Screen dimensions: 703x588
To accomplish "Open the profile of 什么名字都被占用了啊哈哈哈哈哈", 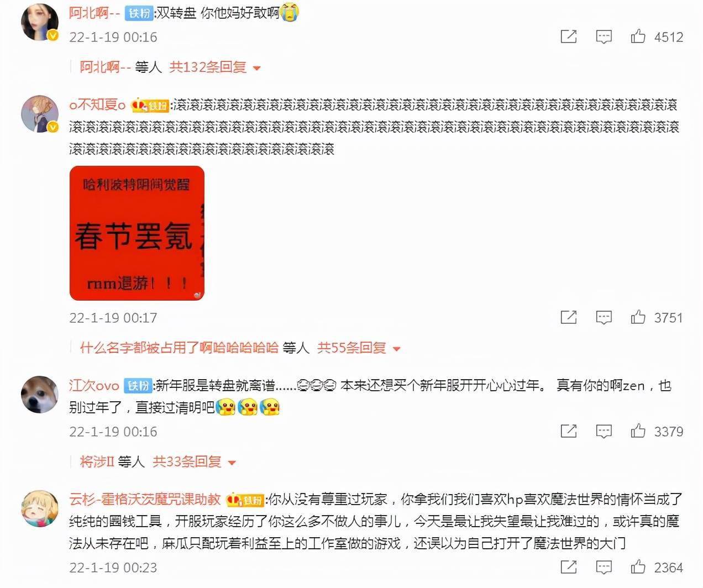I will coord(179,348).
